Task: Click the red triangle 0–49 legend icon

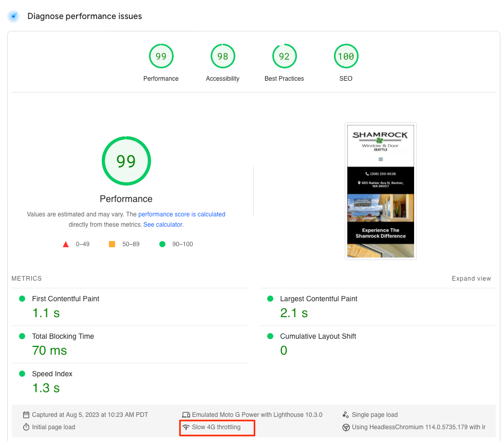Action: point(66,244)
